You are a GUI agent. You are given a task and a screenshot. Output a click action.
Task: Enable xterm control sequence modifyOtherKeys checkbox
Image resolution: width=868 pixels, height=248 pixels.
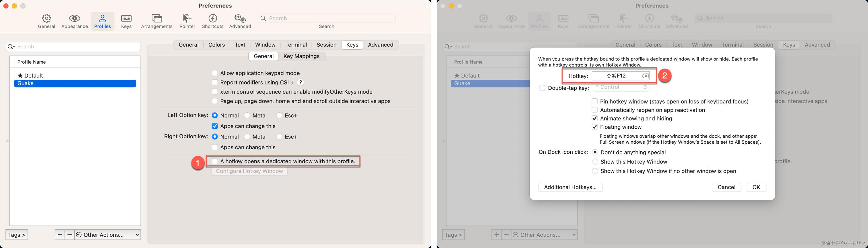click(215, 92)
